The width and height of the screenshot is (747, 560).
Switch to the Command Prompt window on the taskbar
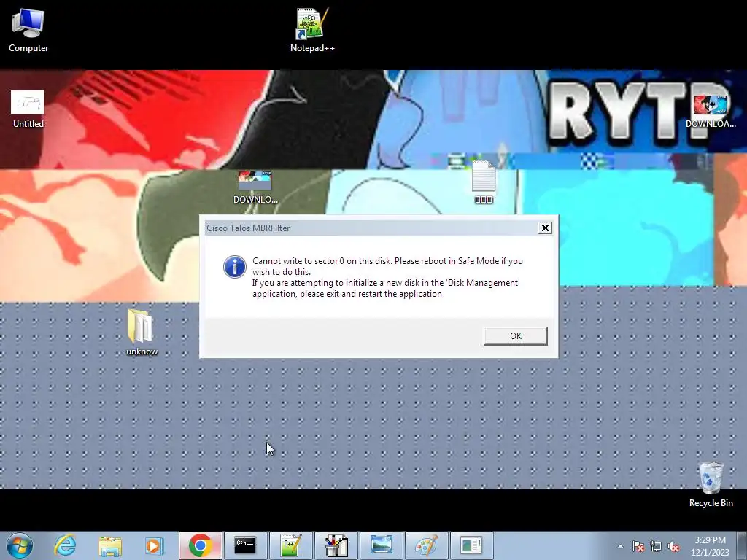point(245,545)
